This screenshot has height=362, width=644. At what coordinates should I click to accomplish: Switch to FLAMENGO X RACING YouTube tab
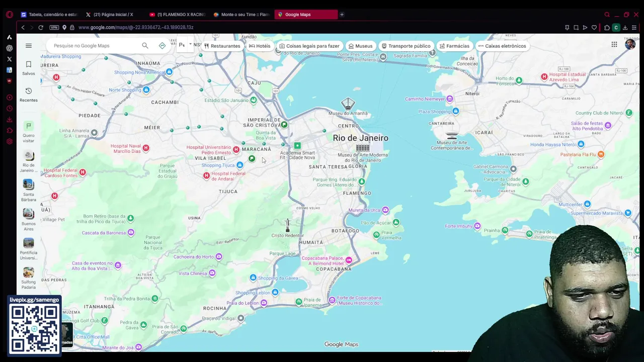coord(178,15)
